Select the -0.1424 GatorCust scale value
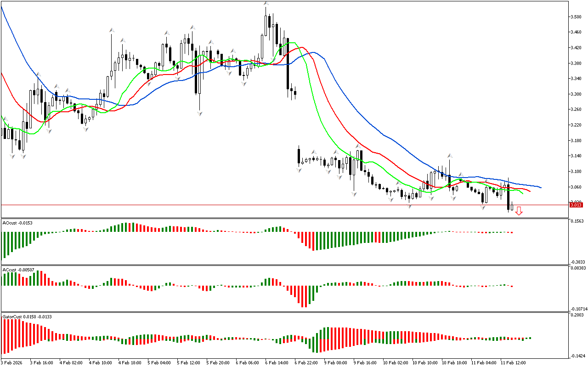 (x=577, y=356)
